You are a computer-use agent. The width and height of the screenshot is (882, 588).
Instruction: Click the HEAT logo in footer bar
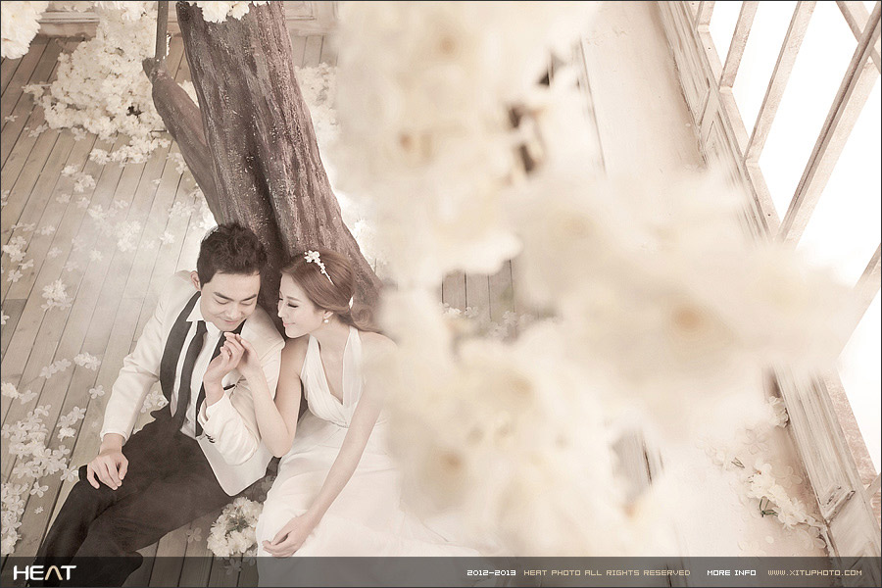[44, 573]
